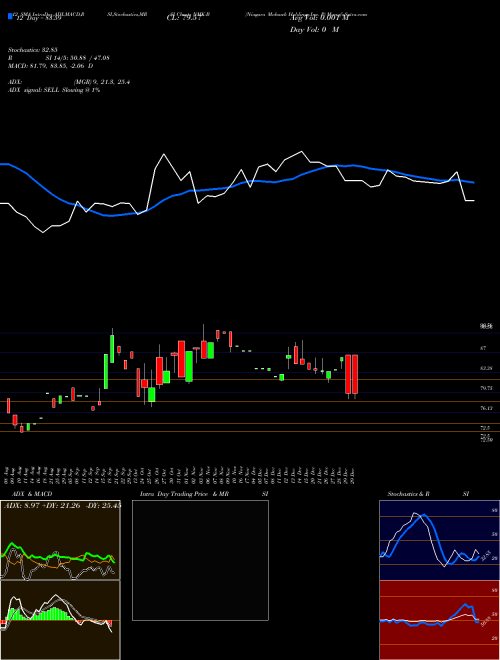Viewport: 500px width, 660px height.
Task: Click the 'Day Vol: 0 M' label
Action: (x=314, y=29)
